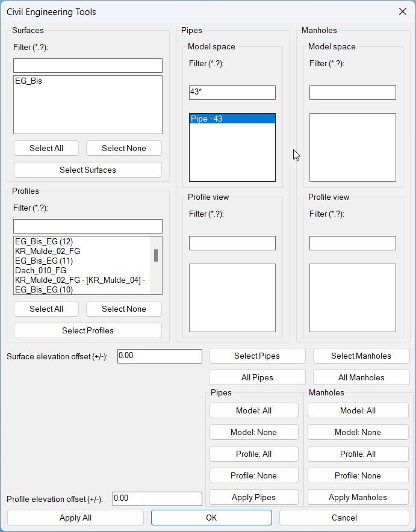Click Model: None under Pipes
Image resolution: width=416 pixels, height=532 pixels.
(x=254, y=432)
